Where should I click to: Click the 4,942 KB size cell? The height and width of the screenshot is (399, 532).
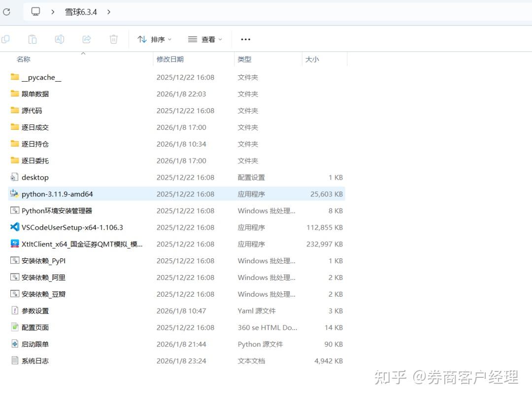point(329,361)
